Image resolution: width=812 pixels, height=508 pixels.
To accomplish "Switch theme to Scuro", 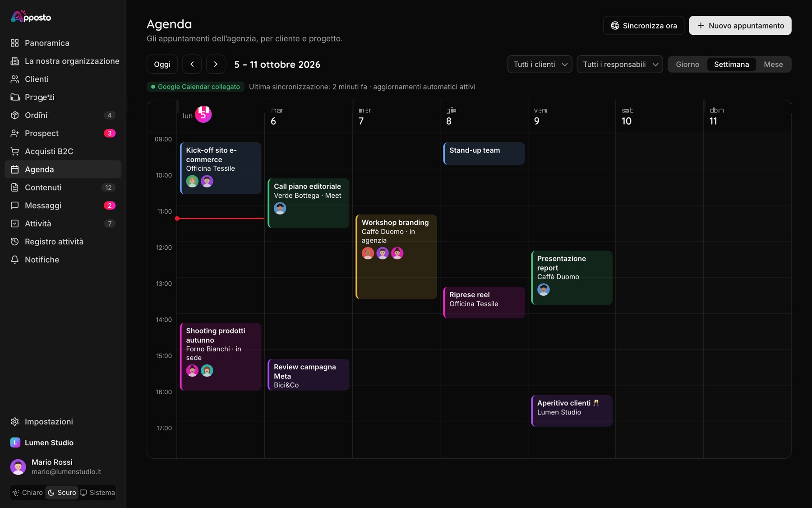I will point(62,493).
